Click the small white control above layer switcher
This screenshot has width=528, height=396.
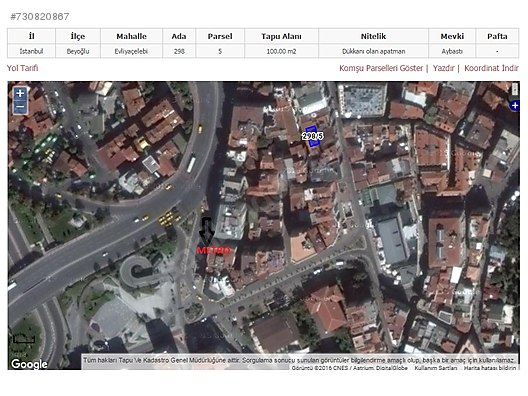coord(515,89)
